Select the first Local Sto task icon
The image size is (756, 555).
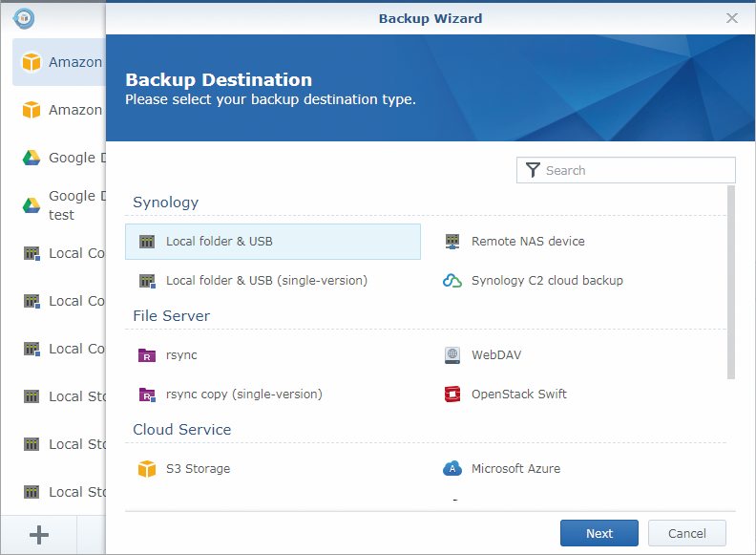click(x=31, y=396)
